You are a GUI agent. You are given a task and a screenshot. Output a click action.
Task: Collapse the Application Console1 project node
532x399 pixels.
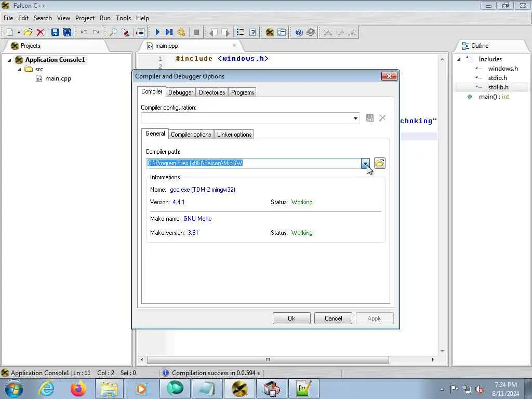point(9,60)
